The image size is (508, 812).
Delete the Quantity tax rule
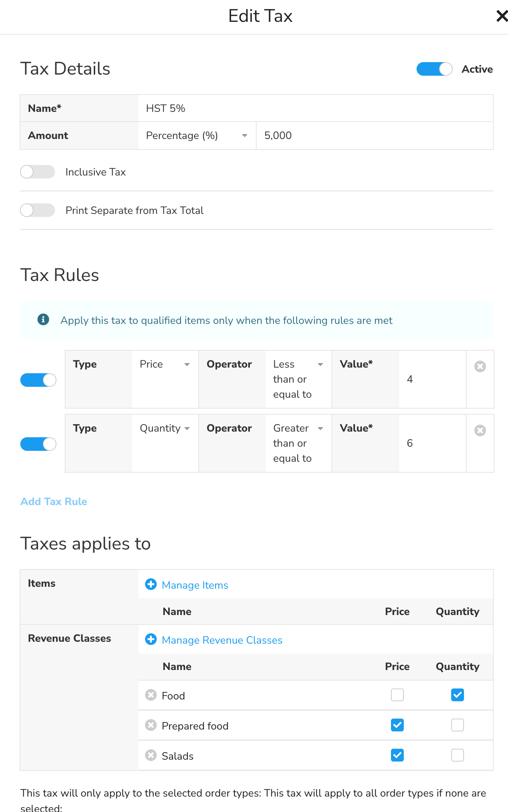(480, 430)
